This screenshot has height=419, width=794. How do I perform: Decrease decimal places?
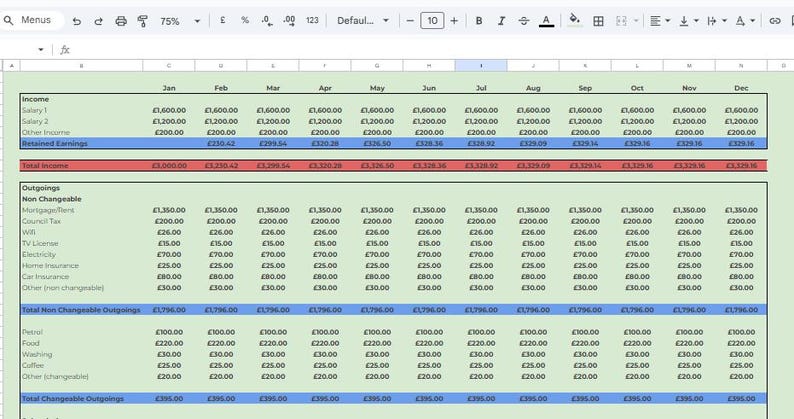[x=267, y=20]
